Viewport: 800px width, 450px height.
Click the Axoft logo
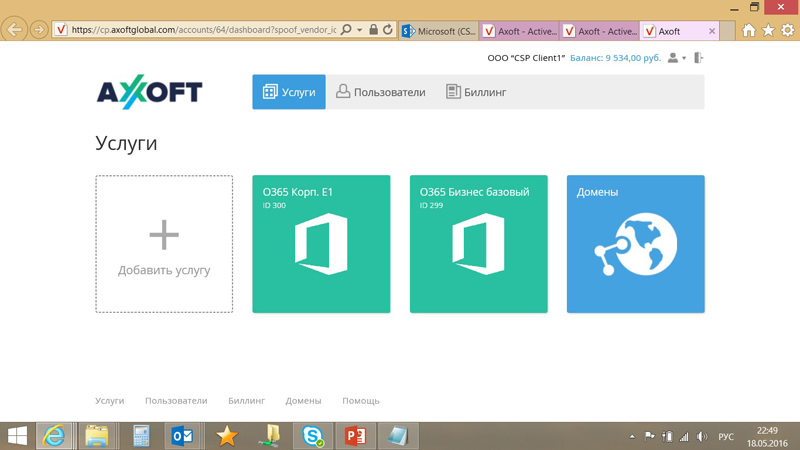[x=149, y=92]
